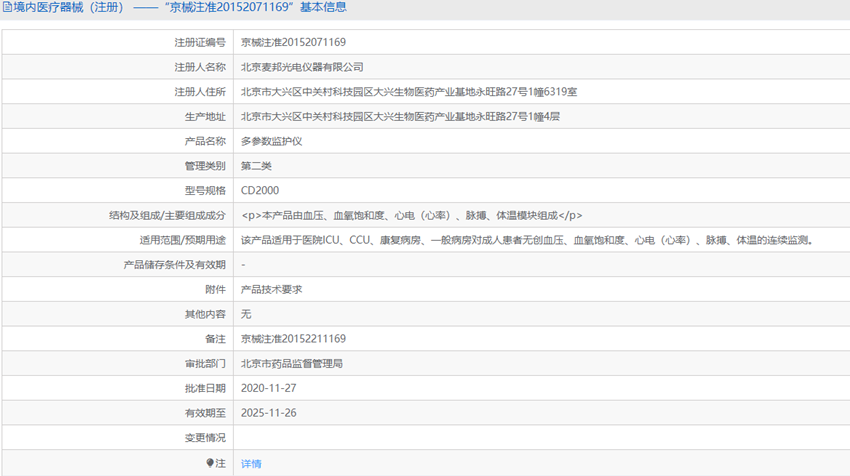
Task: Click the document icon in the header
Action: (7, 7)
